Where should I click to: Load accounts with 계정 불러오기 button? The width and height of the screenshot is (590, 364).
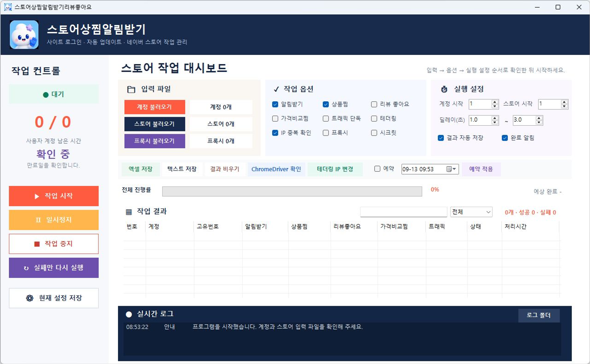[x=155, y=107]
